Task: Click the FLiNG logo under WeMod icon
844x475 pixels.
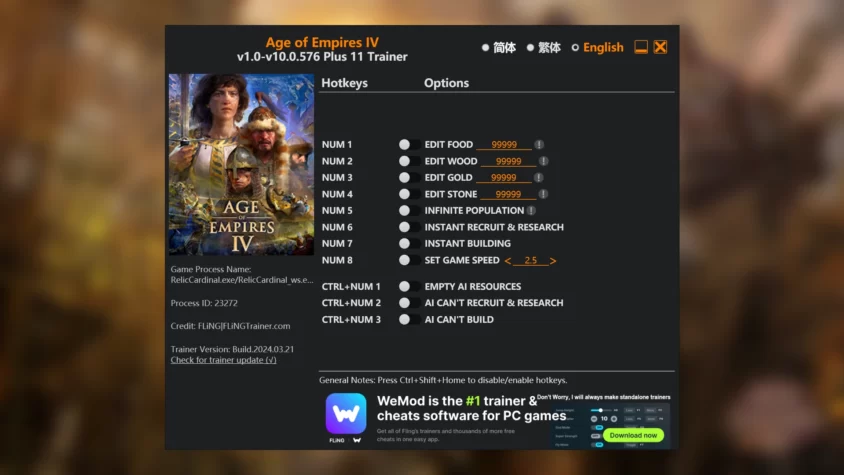Action: [337, 440]
